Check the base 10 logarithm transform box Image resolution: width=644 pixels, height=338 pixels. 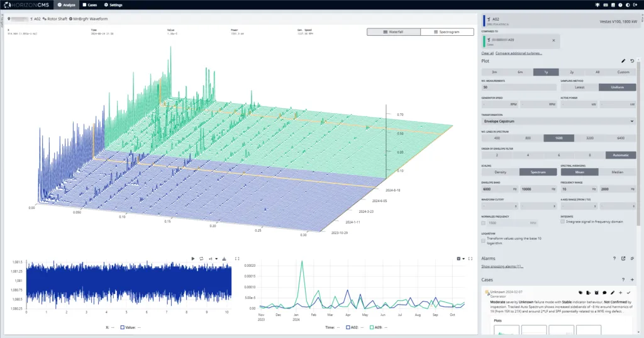click(484, 240)
